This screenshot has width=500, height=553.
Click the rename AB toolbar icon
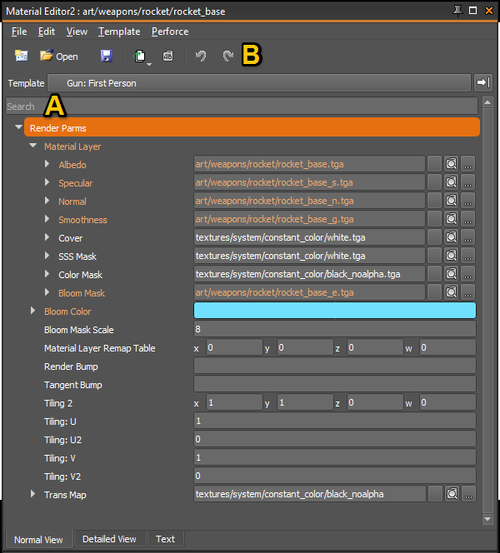click(x=168, y=56)
